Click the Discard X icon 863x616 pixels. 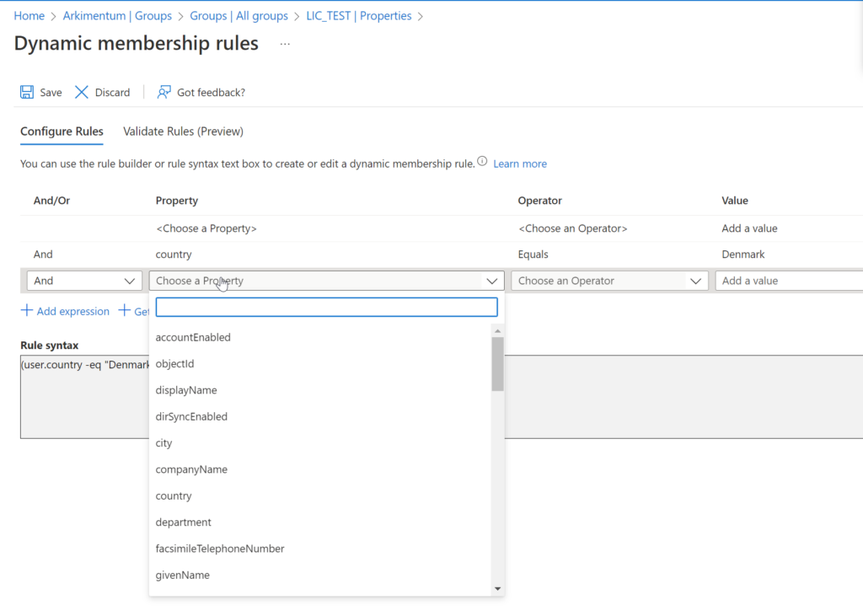pos(82,92)
